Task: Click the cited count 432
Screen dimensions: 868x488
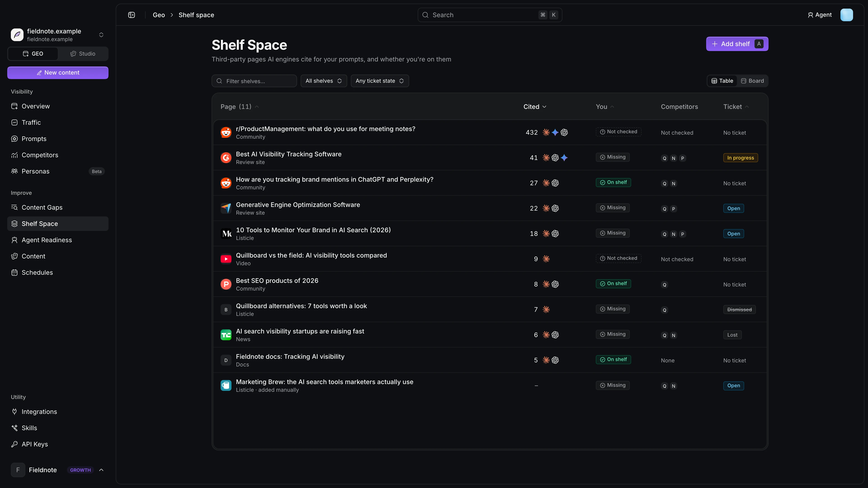Action: tap(531, 132)
